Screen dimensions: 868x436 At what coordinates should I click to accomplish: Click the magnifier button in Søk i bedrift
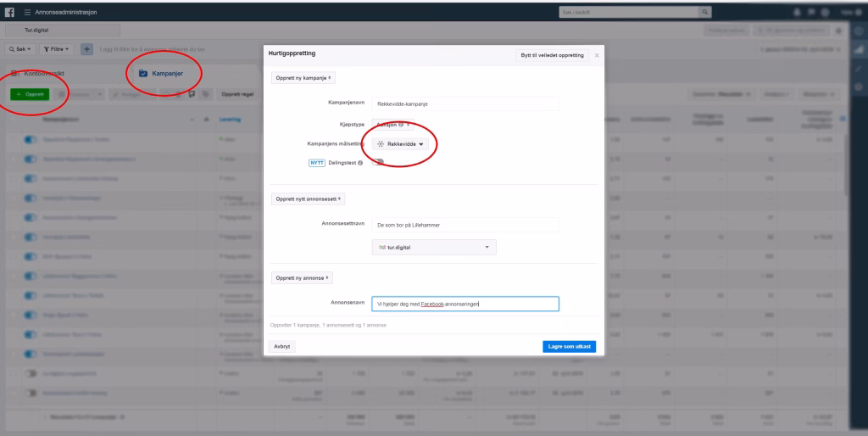(x=704, y=12)
